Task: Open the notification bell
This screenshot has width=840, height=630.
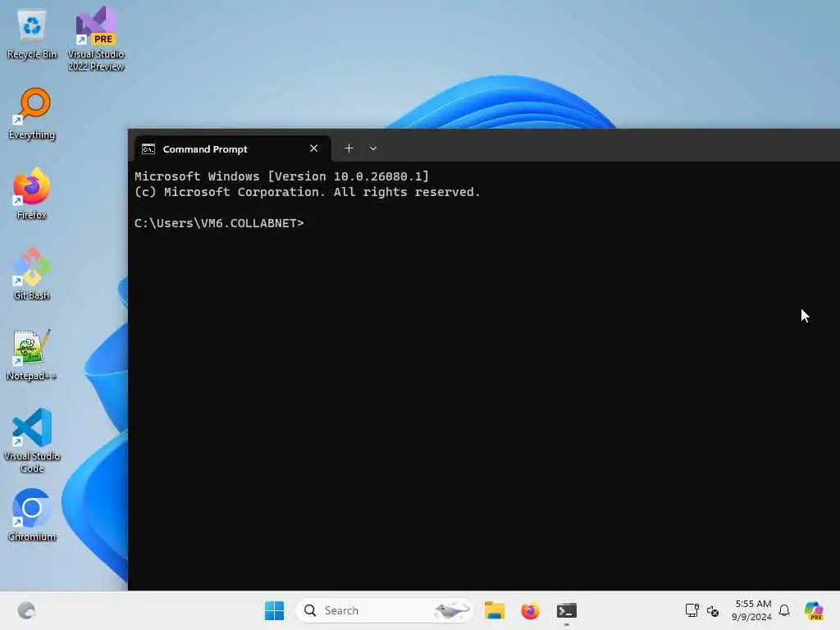Action: [x=784, y=610]
